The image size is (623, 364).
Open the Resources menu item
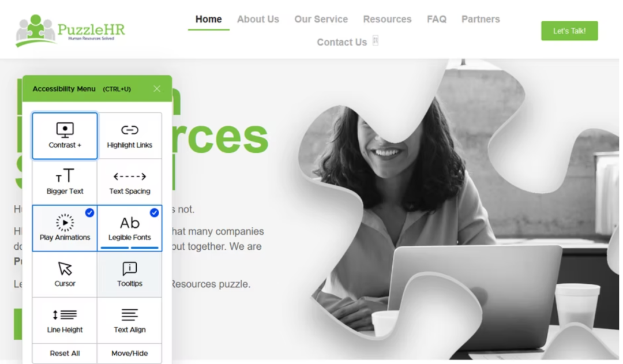[388, 19]
